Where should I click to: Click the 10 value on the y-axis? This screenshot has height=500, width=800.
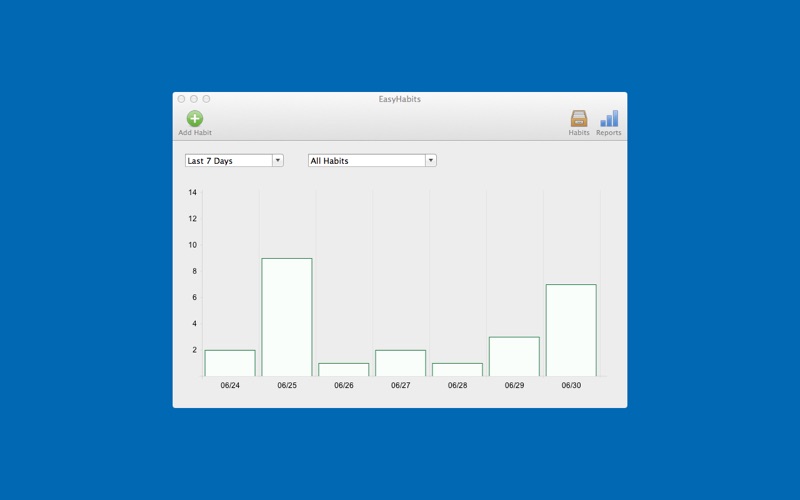pyautogui.click(x=192, y=245)
